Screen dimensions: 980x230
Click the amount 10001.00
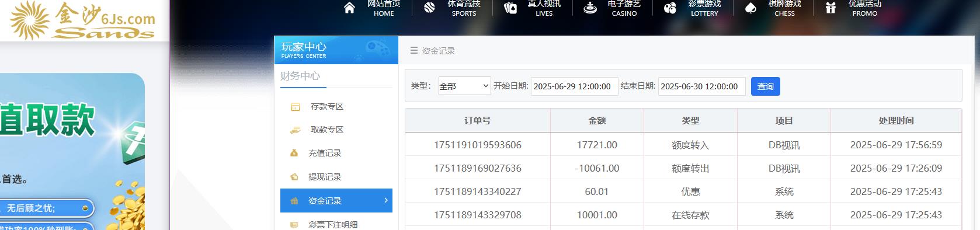click(x=597, y=215)
